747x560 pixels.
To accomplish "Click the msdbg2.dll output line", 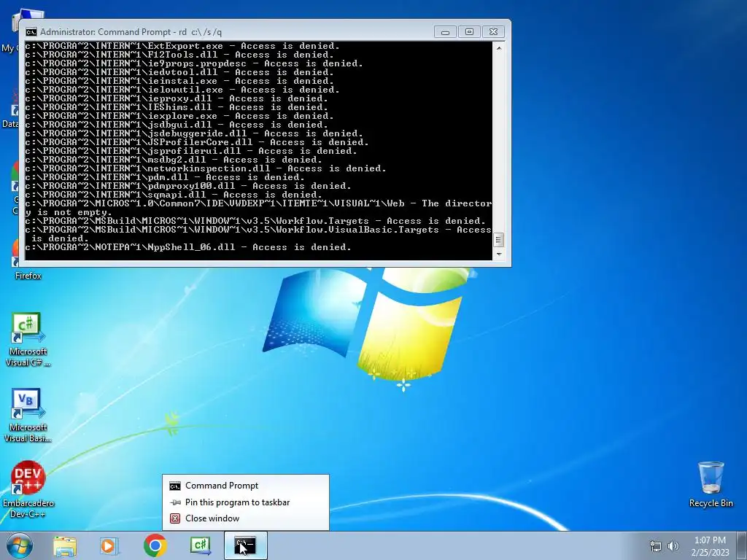I will (x=174, y=160).
